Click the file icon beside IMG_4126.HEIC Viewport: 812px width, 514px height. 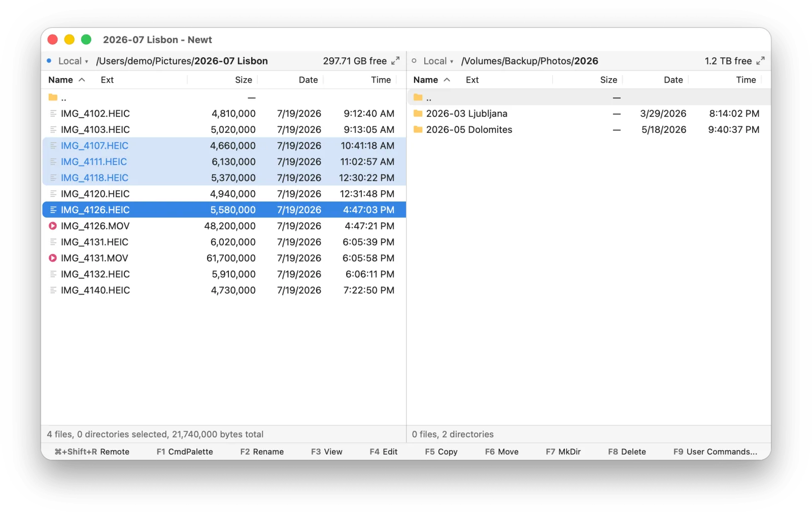click(x=53, y=210)
